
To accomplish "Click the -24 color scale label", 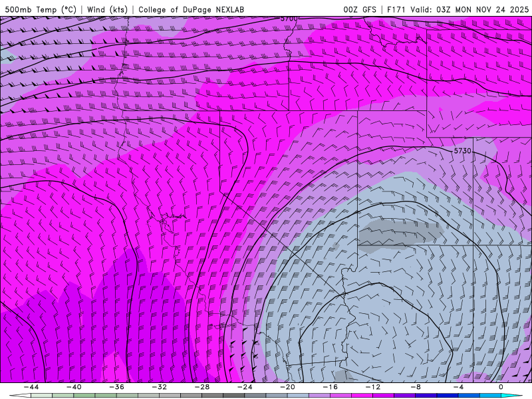I will (x=245, y=387).
